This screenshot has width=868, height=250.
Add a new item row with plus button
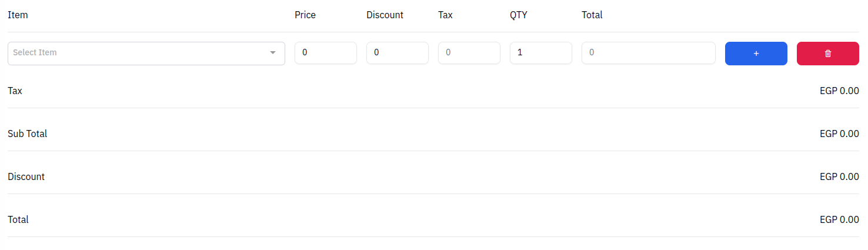coord(756,54)
